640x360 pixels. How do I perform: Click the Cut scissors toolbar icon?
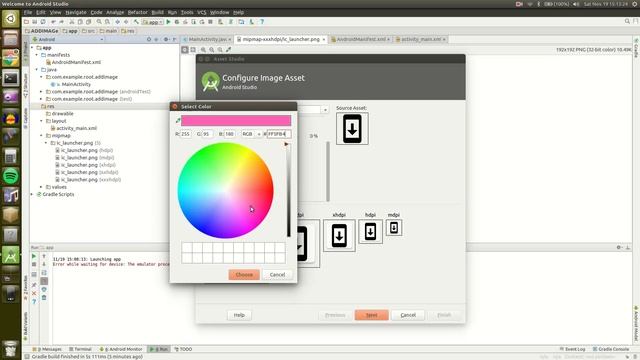pos(71,22)
